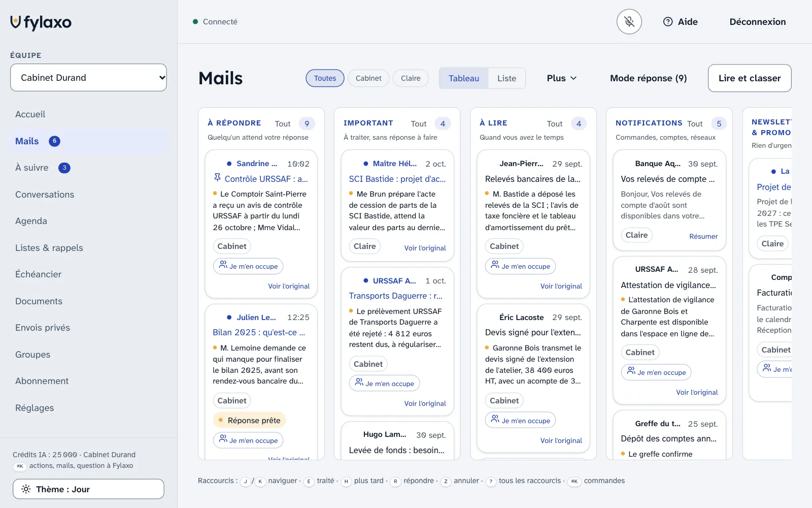The width and height of the screenshot is (812, 508).
Task: Expand the Plus menu
Action: [x=561, y=78]
